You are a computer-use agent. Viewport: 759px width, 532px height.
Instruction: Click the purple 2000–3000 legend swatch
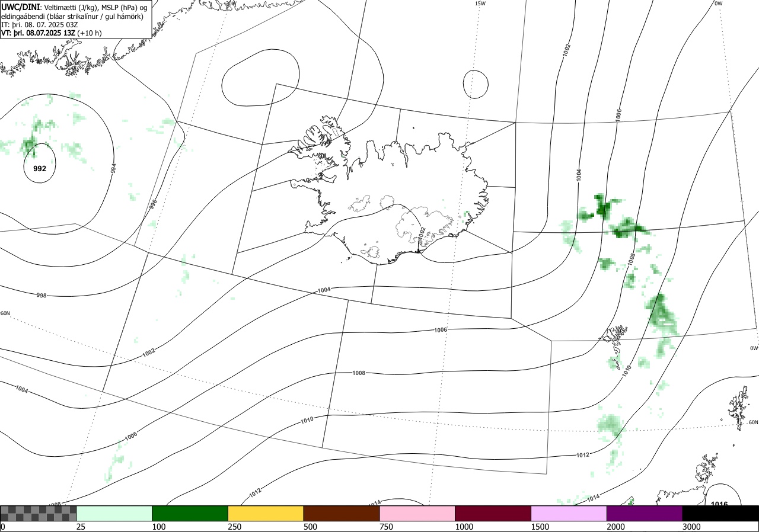645,513
